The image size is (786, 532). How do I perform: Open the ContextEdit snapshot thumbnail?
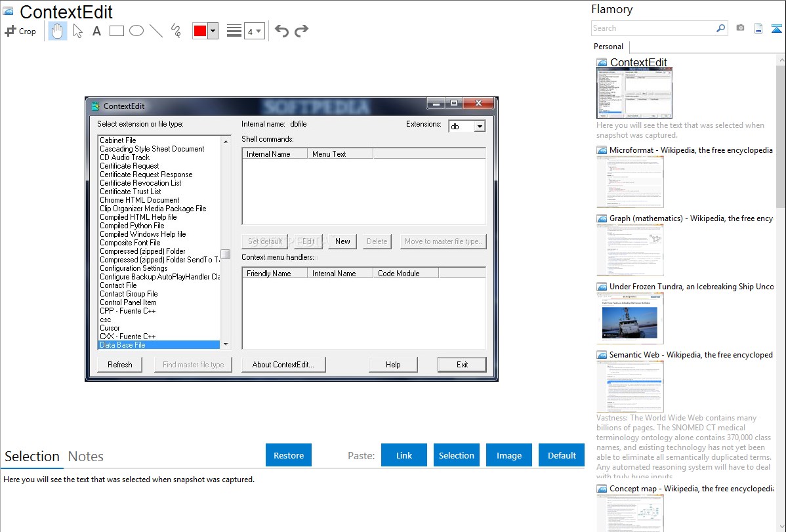click(x=634, y=93)
